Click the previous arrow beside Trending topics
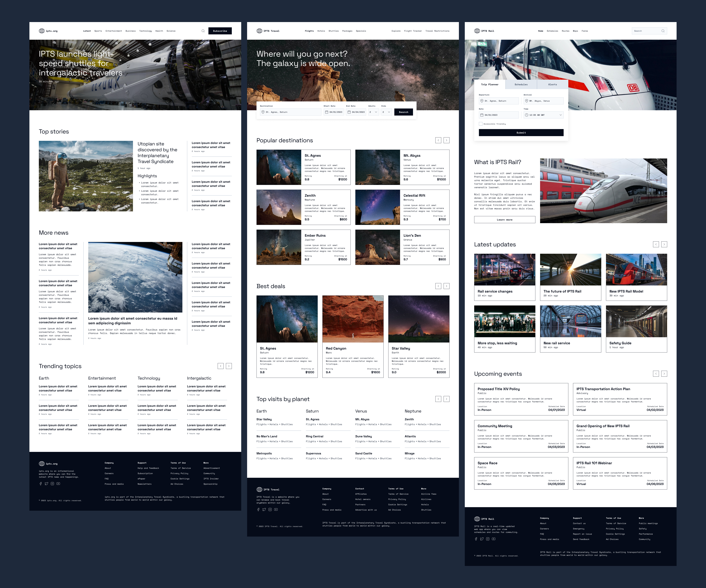Viewport: 706px width, 588px height. point(220,366)
